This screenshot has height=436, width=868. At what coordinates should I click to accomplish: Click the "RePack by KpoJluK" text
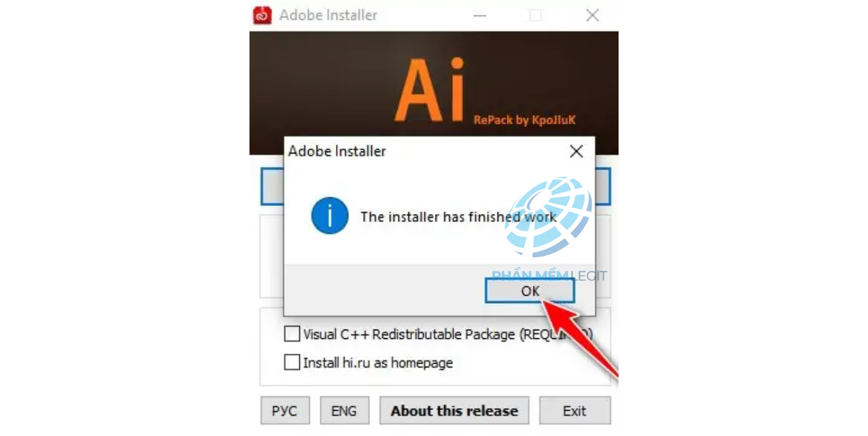524,120
